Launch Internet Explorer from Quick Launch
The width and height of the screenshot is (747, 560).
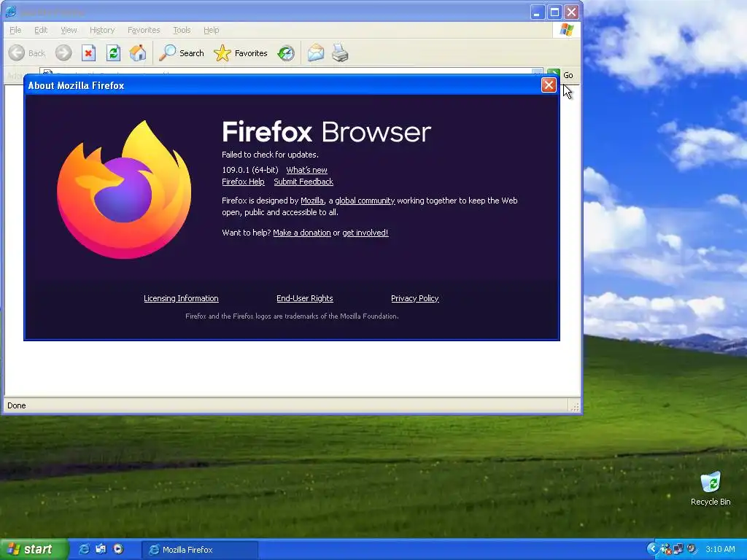point(84,549)
